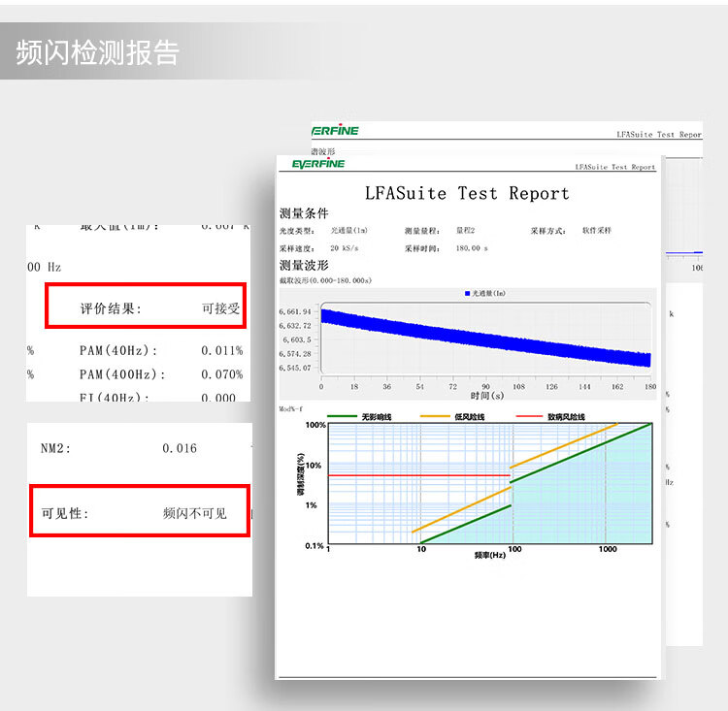The height and width of the screenshot is (711, 728).
Task: Click the 测量波形 section heading
Action: [x=304, y=265]
